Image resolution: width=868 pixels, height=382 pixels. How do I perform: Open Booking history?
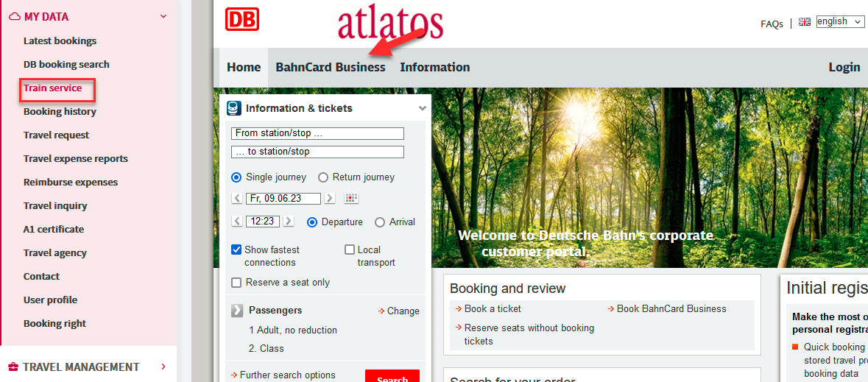point(60,111)
